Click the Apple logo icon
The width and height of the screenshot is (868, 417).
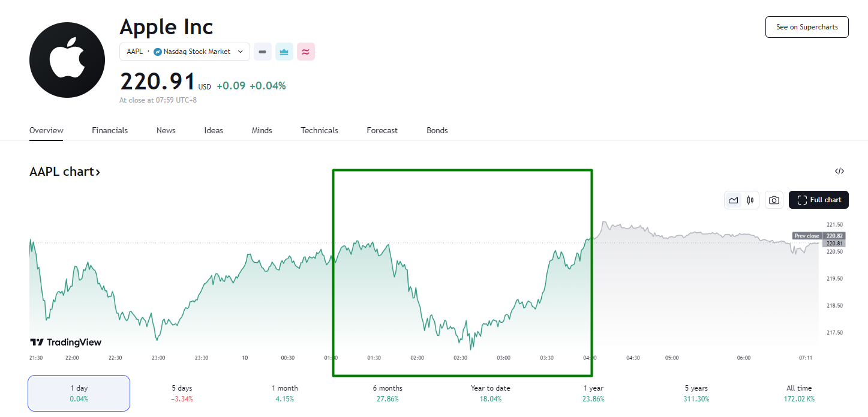click(x=67, y=59)
